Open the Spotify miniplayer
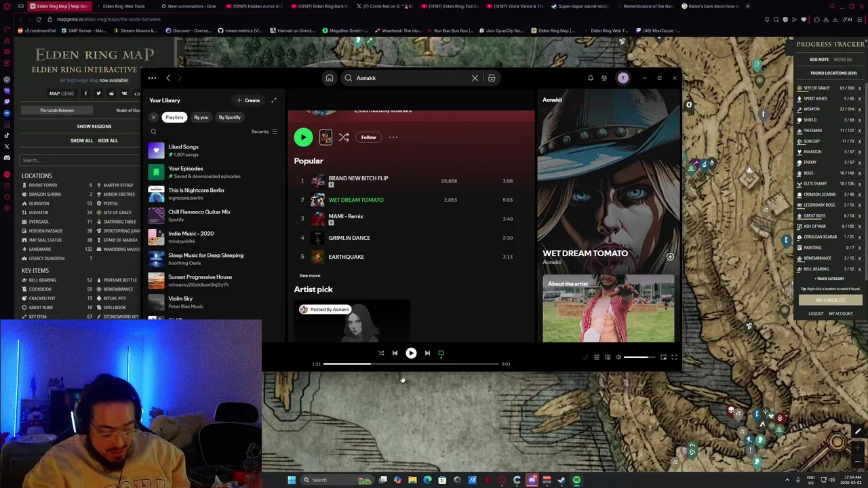The height and width of the screenshot is (488, 868). click(663, 357)
